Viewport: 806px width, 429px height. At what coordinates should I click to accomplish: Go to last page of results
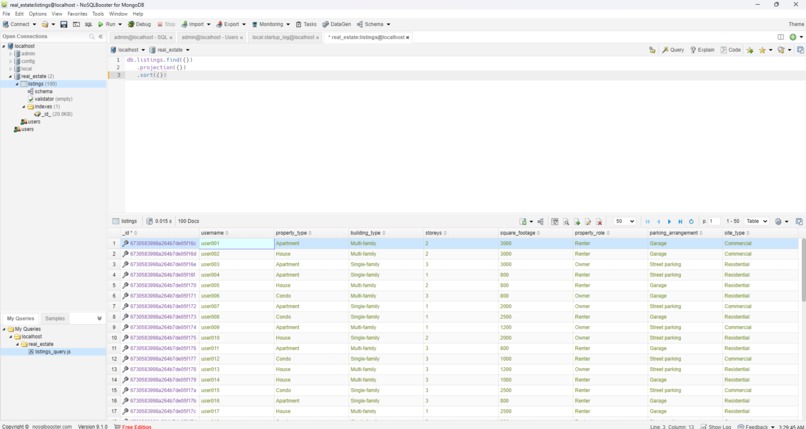[680, 221]
